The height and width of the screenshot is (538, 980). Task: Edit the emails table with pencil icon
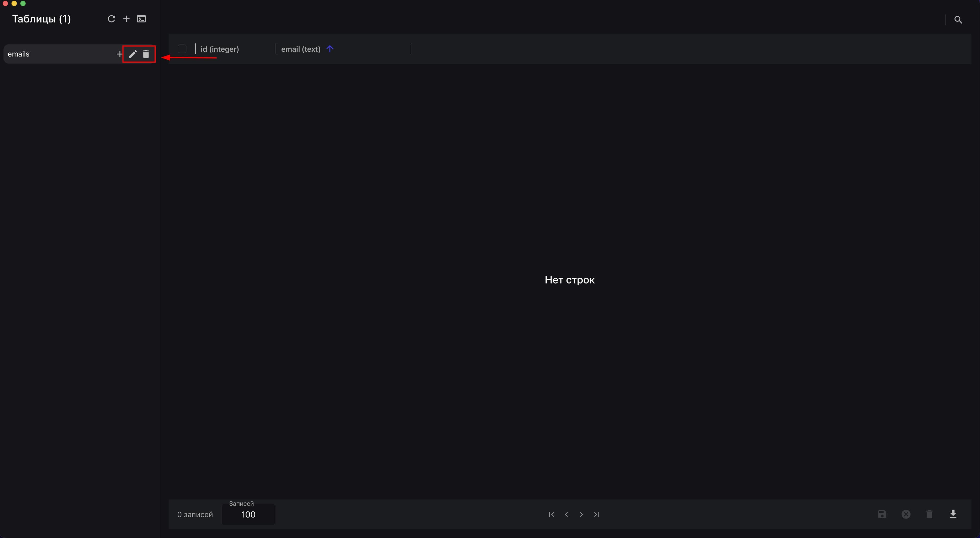[x=132, y=54]
